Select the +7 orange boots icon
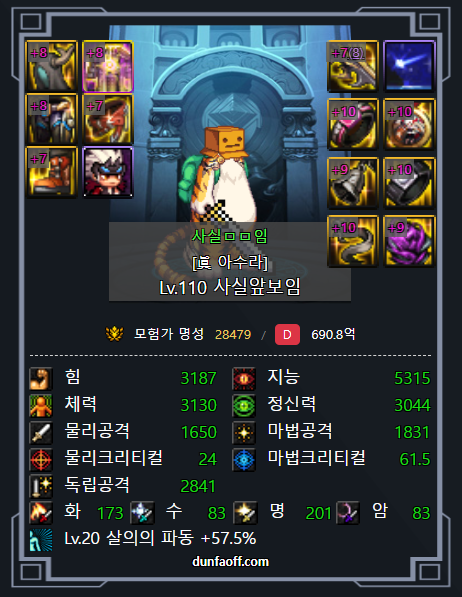 pos(51,172)
